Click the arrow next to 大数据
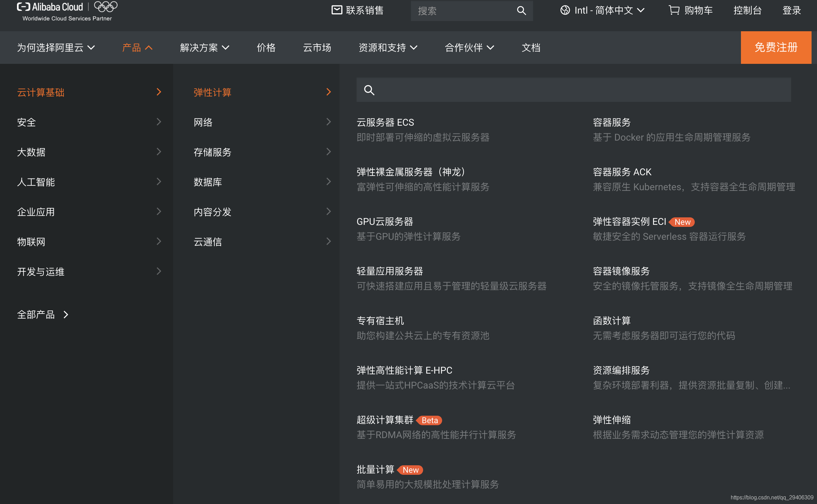817x504 pixels. coord(159,151)
